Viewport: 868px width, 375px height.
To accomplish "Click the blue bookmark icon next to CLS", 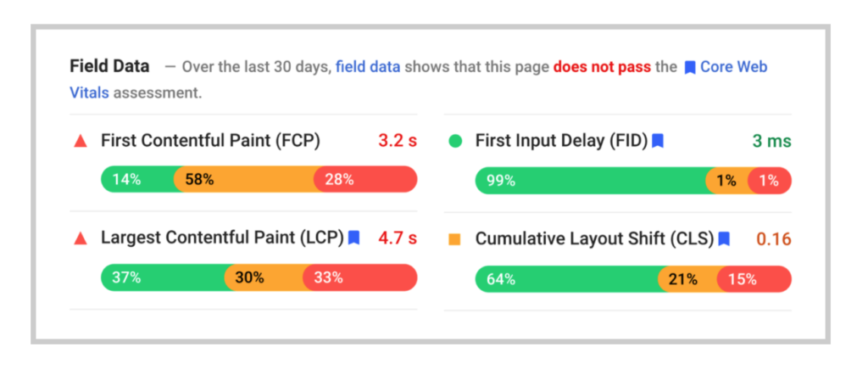I will tap(724, 238).
